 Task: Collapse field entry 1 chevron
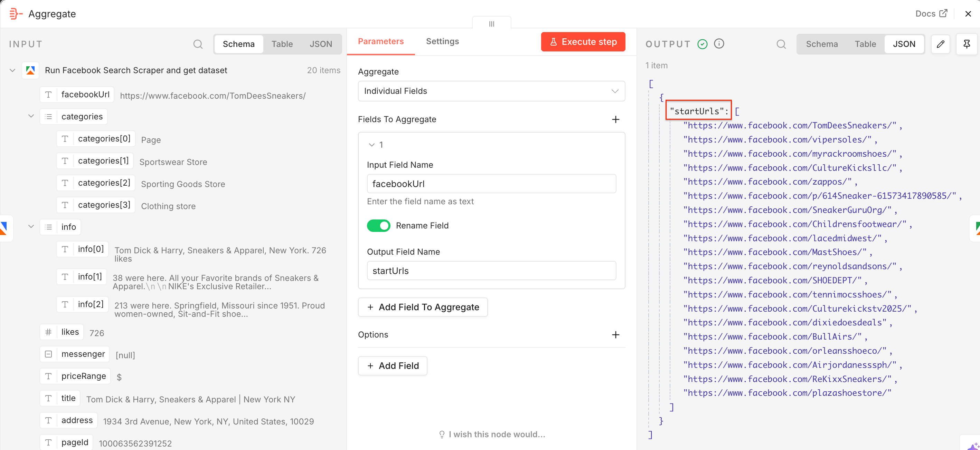coord(372,145)
